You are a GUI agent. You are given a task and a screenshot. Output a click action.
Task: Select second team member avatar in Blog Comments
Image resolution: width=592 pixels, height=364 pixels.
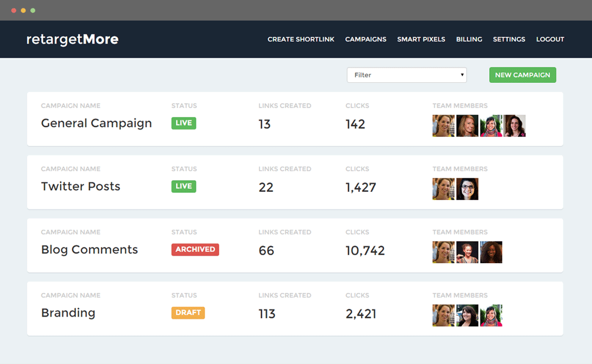point(467,252)
